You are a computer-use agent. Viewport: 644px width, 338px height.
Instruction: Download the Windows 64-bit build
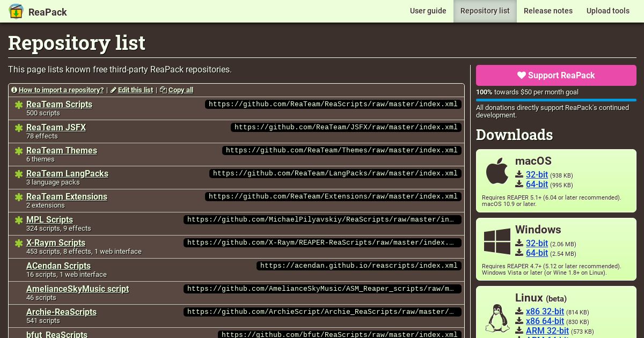(x=537, y=253)
